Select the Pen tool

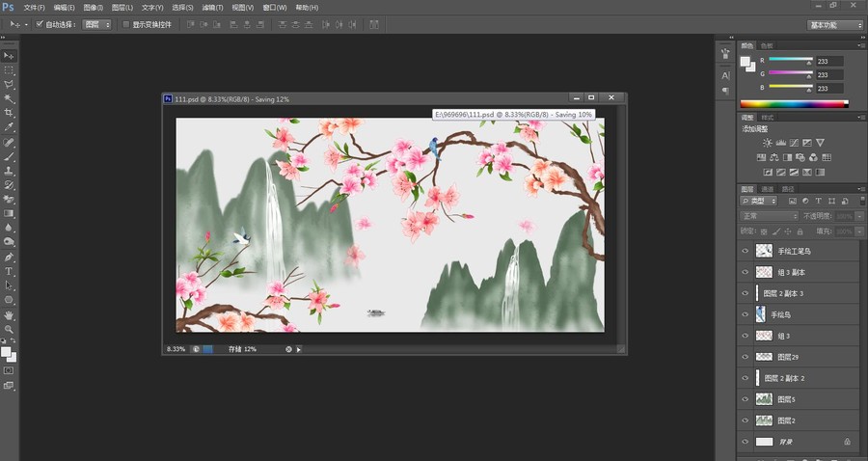(x=9, y=258)
